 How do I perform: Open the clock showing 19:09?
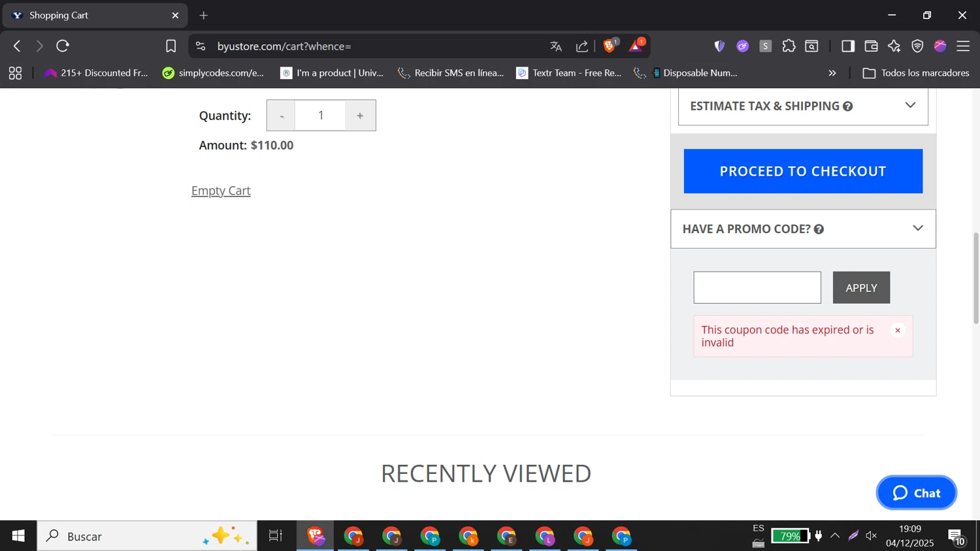[x=910, y=536]
